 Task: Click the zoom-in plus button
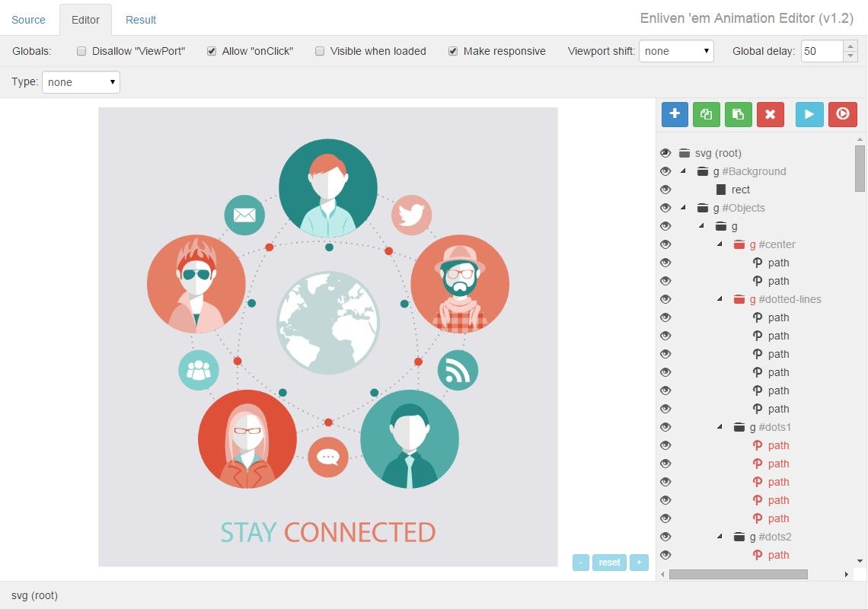[639, 563]
